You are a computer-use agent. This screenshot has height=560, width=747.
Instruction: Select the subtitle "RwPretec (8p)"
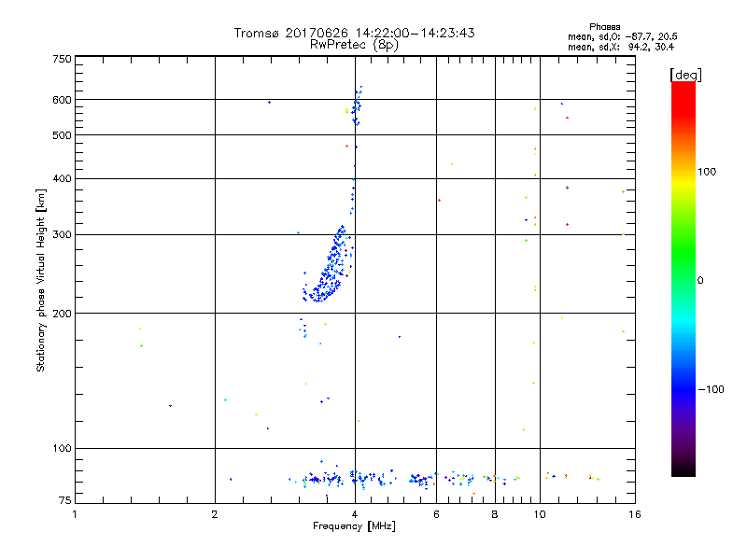354,45
